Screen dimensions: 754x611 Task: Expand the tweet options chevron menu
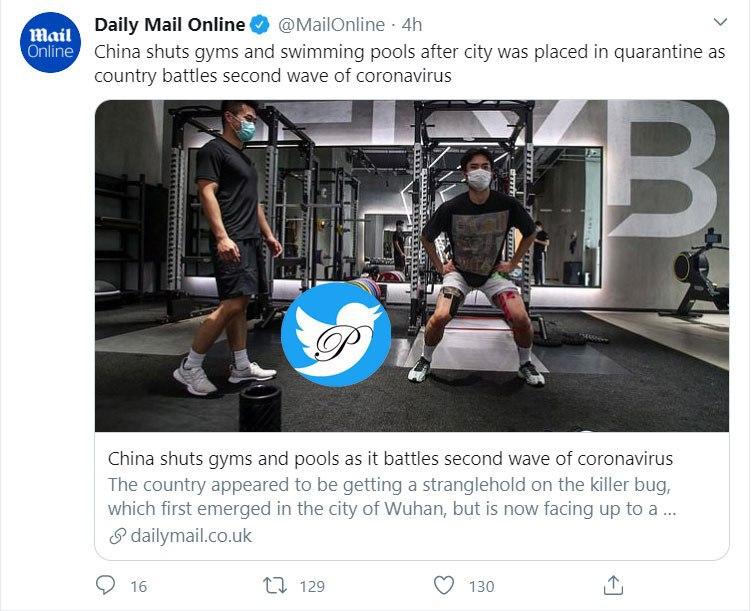pos(719,22)
